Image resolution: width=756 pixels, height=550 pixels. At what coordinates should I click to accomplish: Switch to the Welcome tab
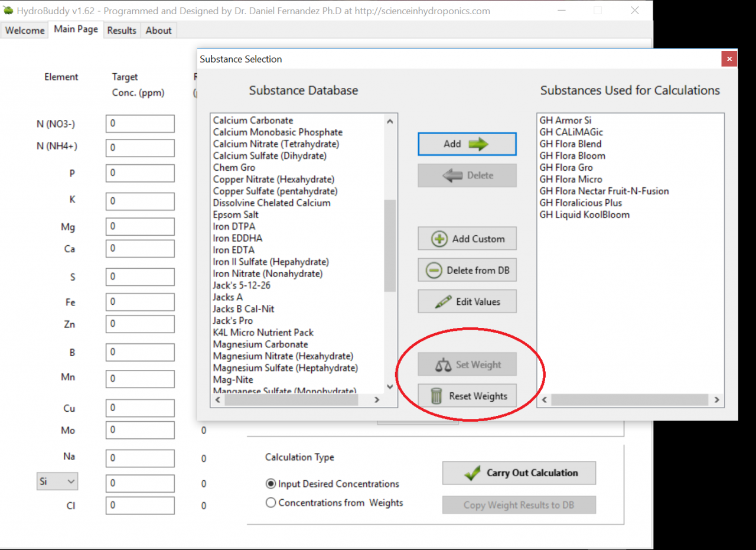pos(25,31)
